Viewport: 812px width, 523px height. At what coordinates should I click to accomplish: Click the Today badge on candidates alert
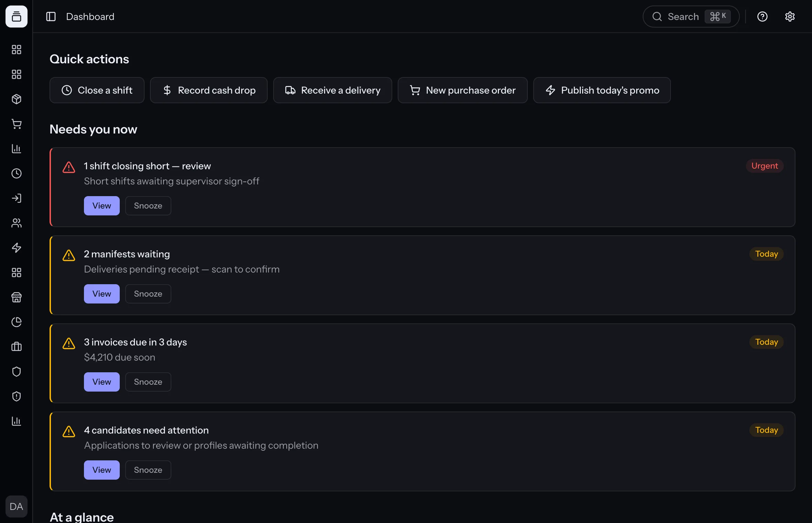767,430
